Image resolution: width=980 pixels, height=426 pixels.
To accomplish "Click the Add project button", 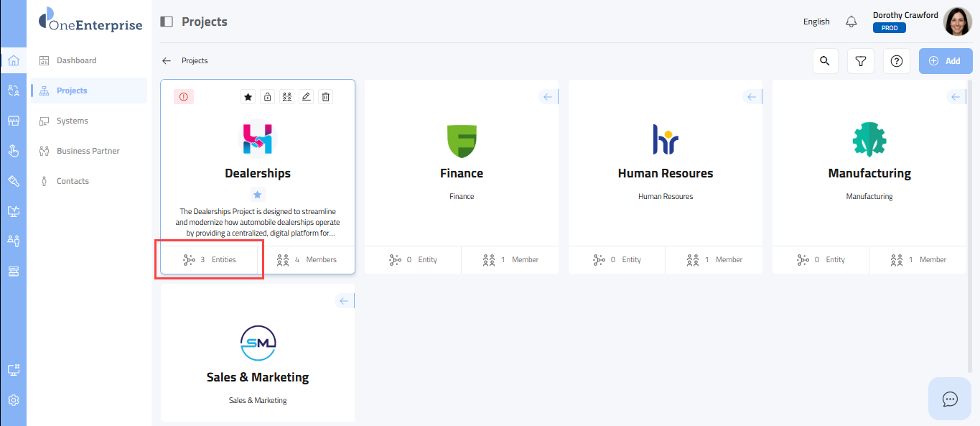I will click(945, 61).
